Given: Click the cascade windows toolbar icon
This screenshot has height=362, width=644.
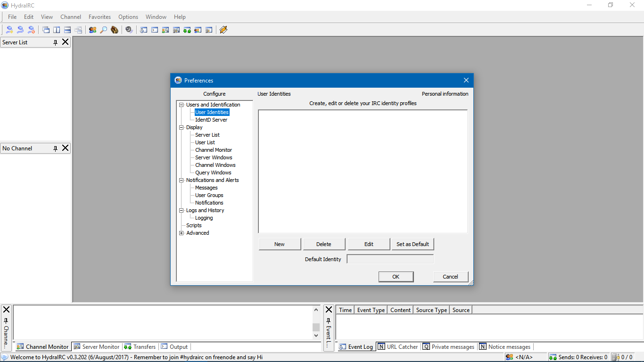Looking at the screenshot, I should [x=46, y=30].
